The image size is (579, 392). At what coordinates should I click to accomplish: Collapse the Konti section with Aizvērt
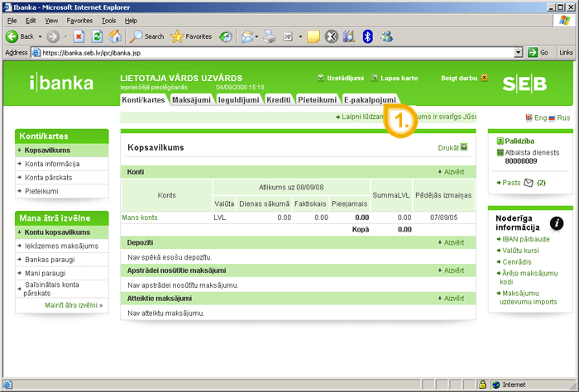pos(451,172)
